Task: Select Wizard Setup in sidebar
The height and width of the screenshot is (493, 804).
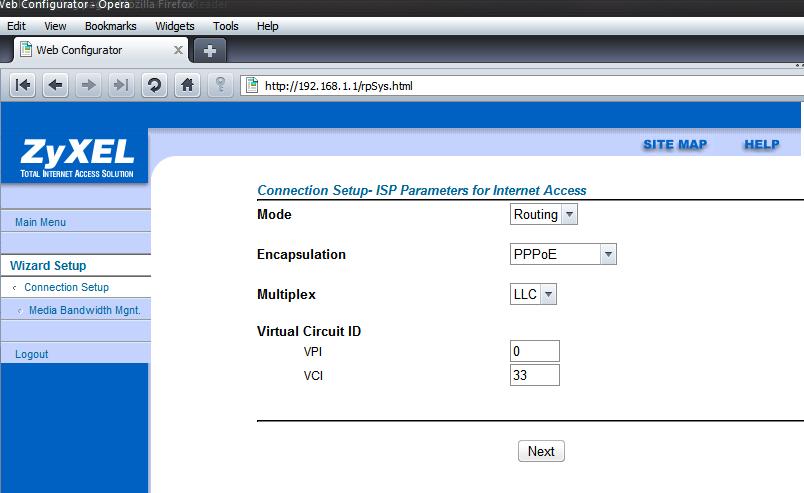Action: (x=48, y=265)
